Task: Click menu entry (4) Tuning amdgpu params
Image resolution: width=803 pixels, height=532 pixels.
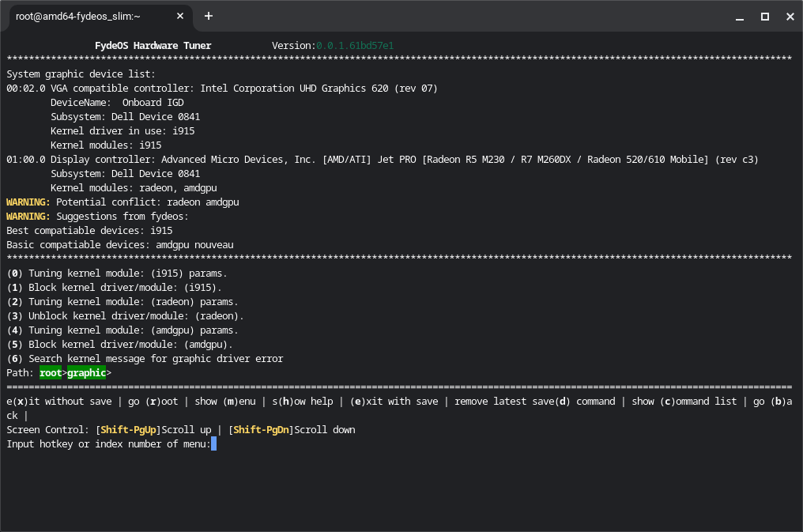Action: click(123, 330)
